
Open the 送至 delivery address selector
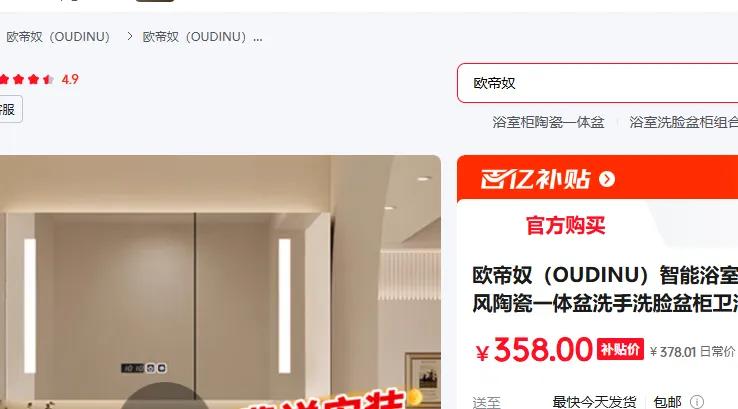coord(487,403)
